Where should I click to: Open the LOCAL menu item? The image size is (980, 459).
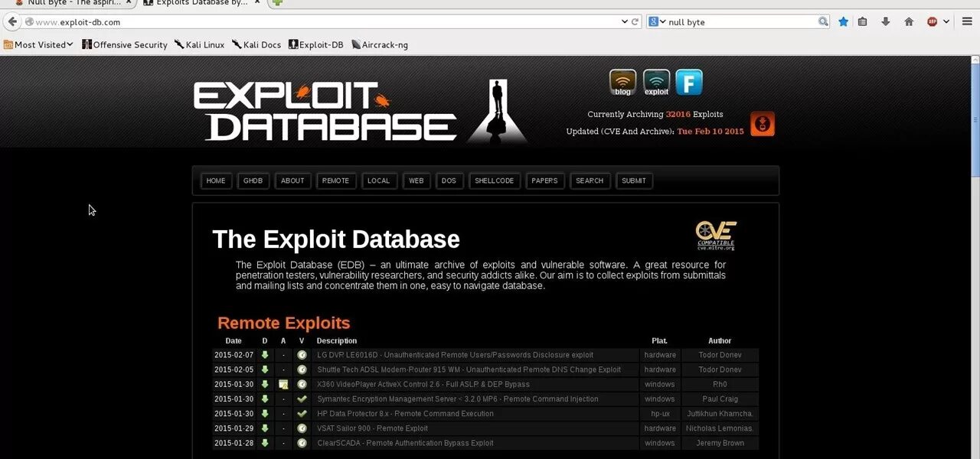tap(378, 181)
